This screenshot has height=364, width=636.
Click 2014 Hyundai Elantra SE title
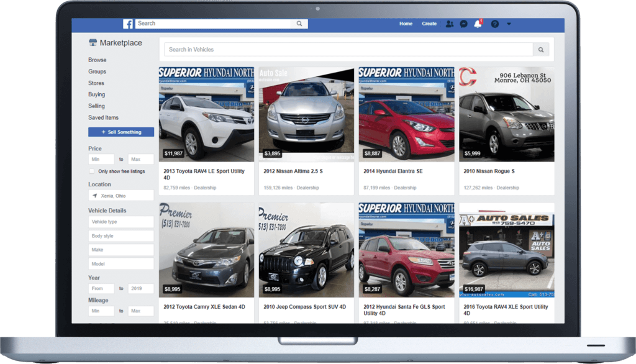pyautogui.click(x=393, y=171)
